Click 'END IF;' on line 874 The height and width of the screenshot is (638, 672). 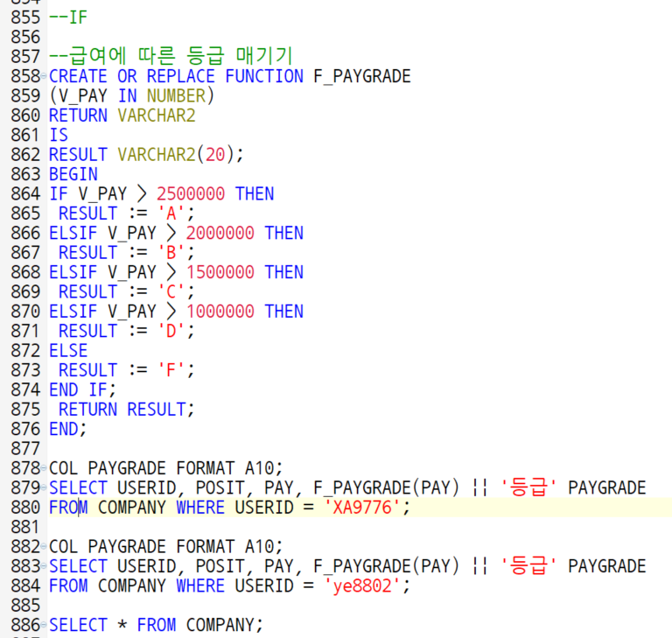82,390
